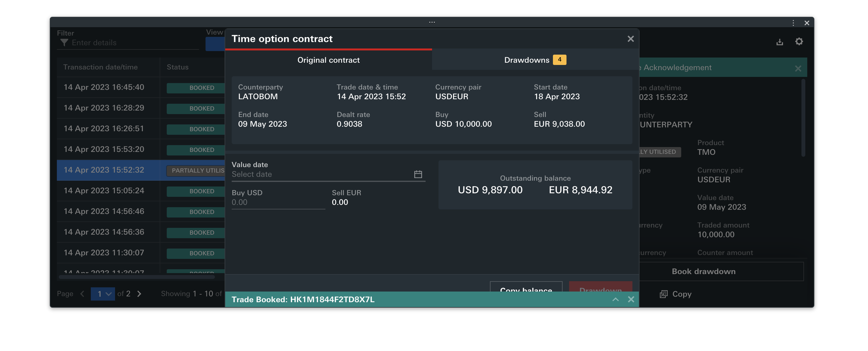This screenshot has width=868, height=351.
Task: Switch to the Drawdowns tab
Action: (x=535, y=60)
